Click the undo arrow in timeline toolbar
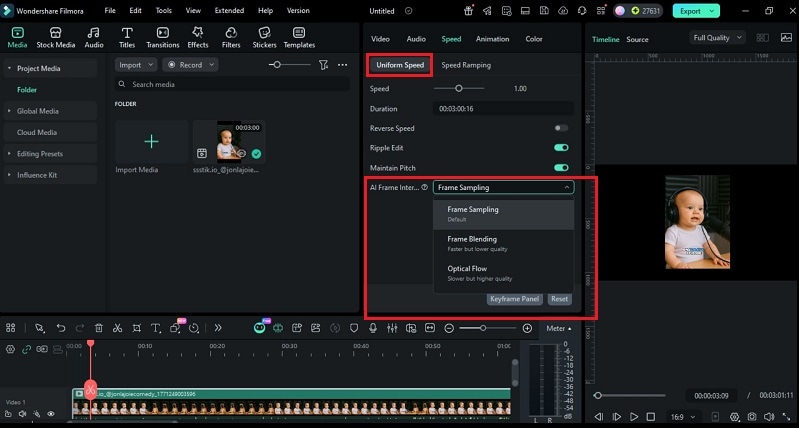 pyautogui.click(x=60, y=328)
